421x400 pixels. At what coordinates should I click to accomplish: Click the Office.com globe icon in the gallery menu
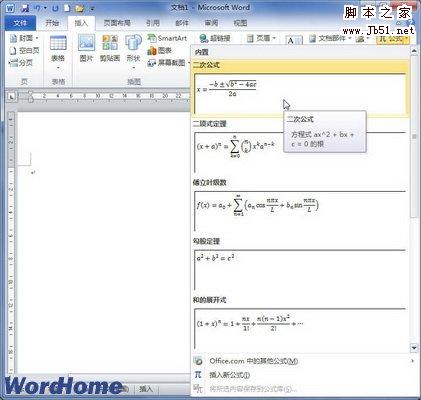tap(198, 361)
